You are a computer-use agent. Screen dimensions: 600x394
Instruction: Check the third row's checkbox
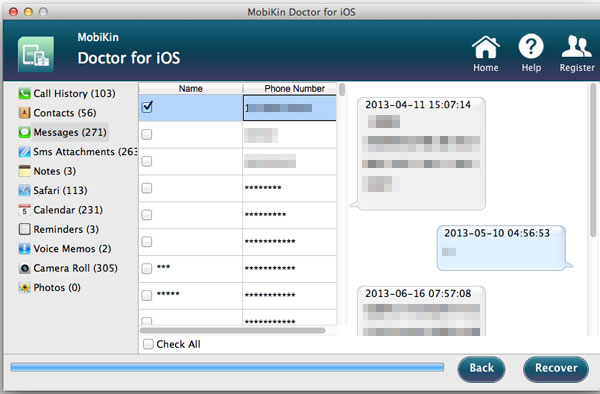point(147,161)
